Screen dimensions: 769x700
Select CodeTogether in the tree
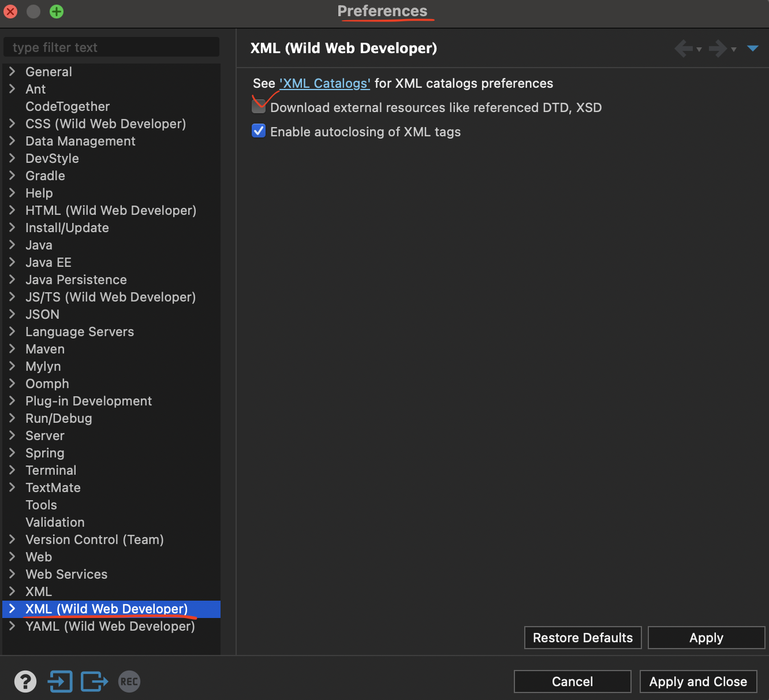68,106
